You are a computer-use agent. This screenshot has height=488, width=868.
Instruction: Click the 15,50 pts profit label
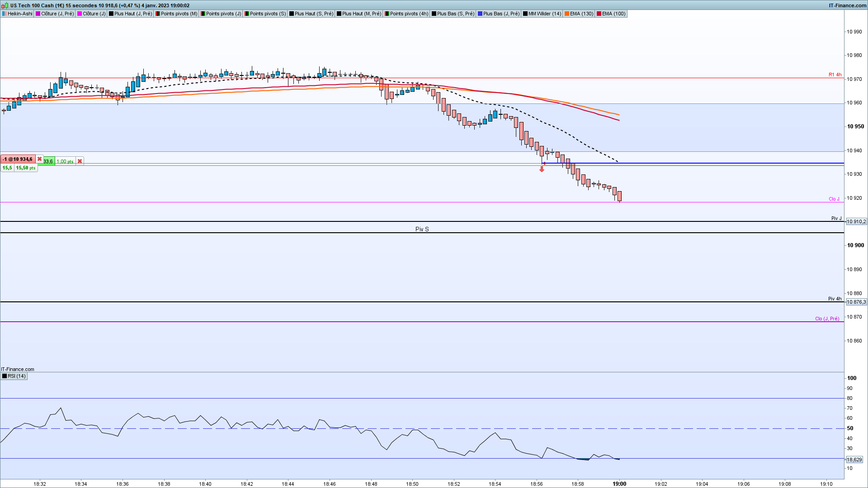click(x=26, y=168)
